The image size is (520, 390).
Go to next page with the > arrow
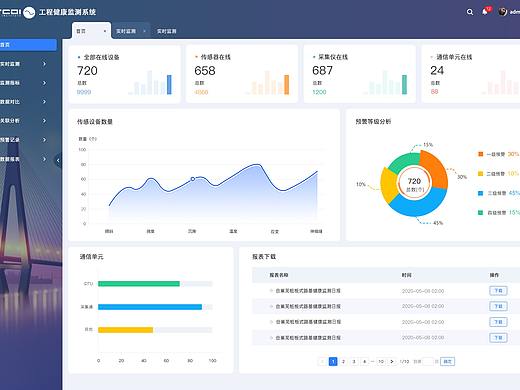[x=392, y=361]
